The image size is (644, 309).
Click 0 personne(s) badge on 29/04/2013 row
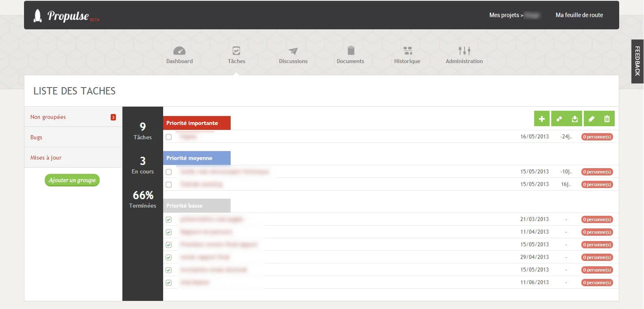coord(597,257)
